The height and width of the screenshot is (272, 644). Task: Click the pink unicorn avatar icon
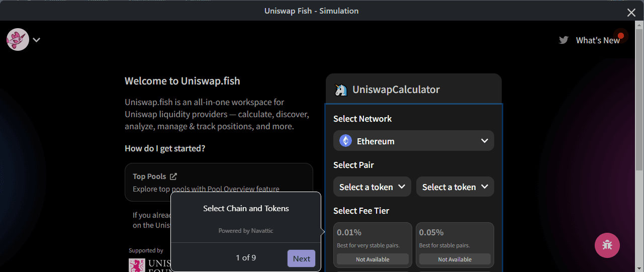point(18,39)
